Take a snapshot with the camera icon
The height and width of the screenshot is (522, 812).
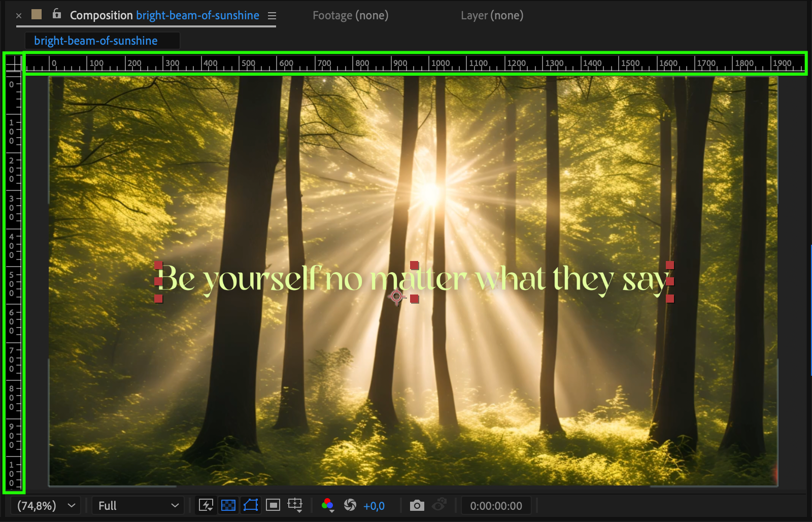[x=417, y=505]
